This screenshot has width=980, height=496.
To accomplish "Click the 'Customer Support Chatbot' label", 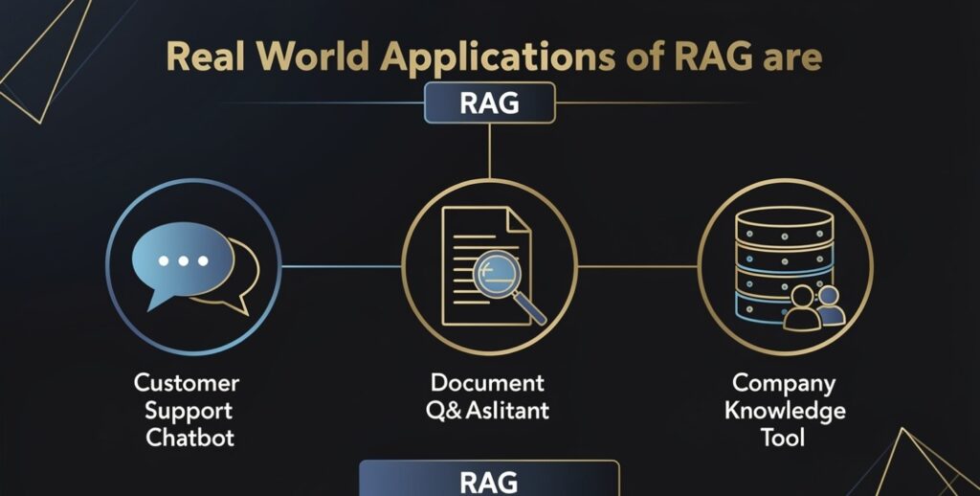I will click(188, 411).
